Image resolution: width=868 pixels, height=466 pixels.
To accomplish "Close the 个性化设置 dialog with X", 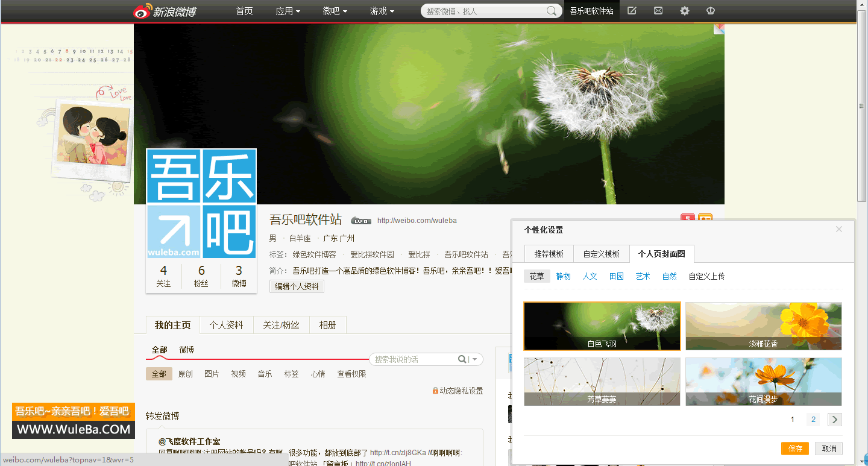I will click(839, 229).
